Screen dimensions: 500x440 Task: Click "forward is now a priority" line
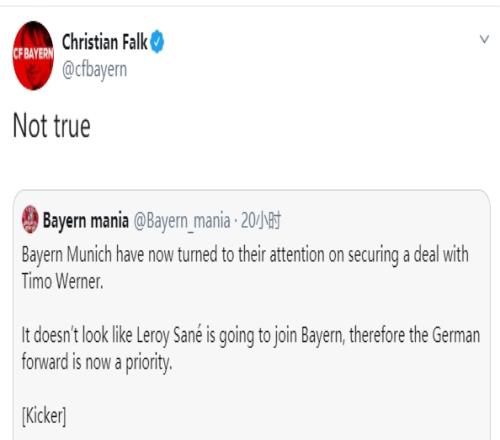97,362
